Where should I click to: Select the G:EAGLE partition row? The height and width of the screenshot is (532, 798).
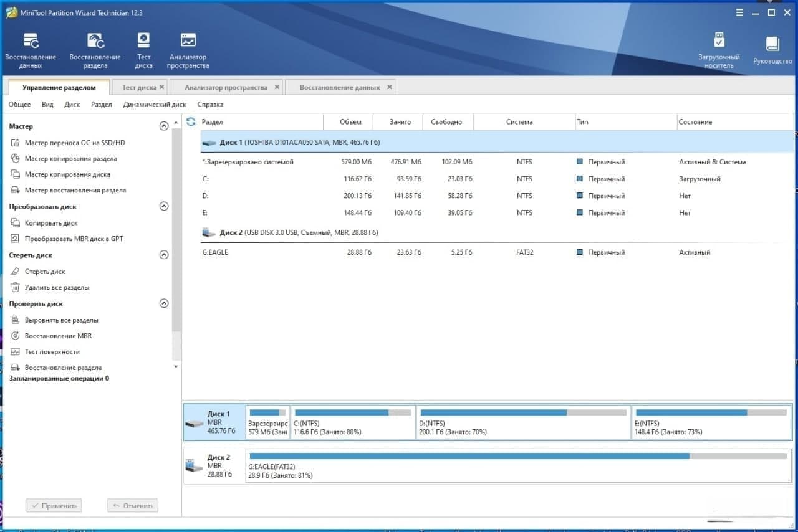(498, 252)
